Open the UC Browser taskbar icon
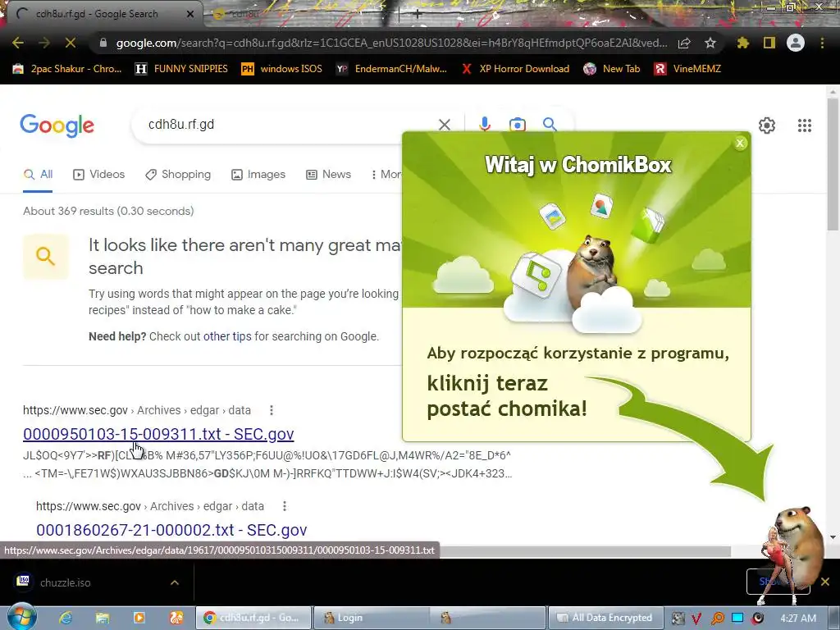 176,618
